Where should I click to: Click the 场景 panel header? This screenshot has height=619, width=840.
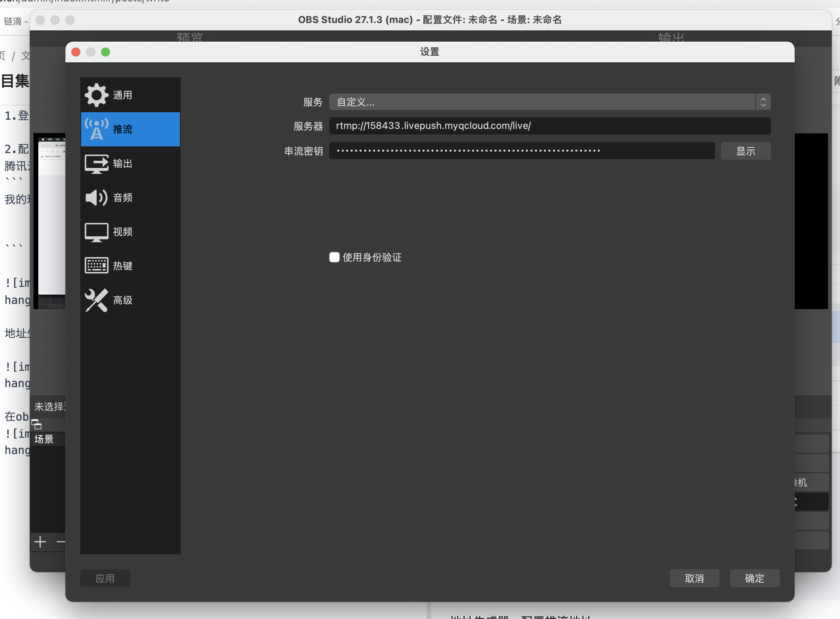[x=44, y=439]
